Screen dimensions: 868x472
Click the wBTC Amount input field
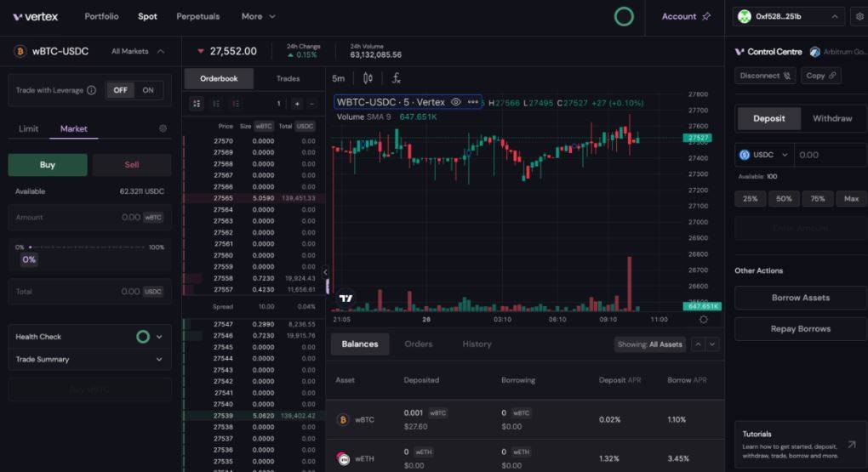[x=89, y=218]
